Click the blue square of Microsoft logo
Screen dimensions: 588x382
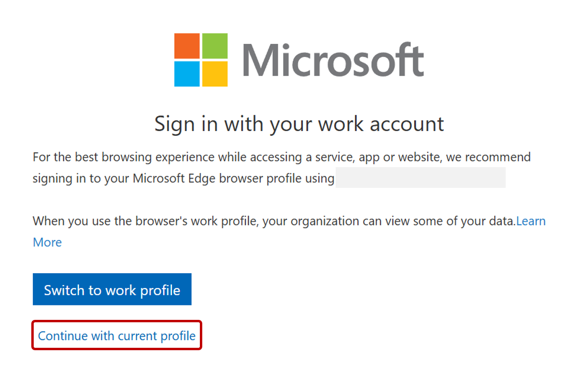pyautogui.click(x=187, y=74)
